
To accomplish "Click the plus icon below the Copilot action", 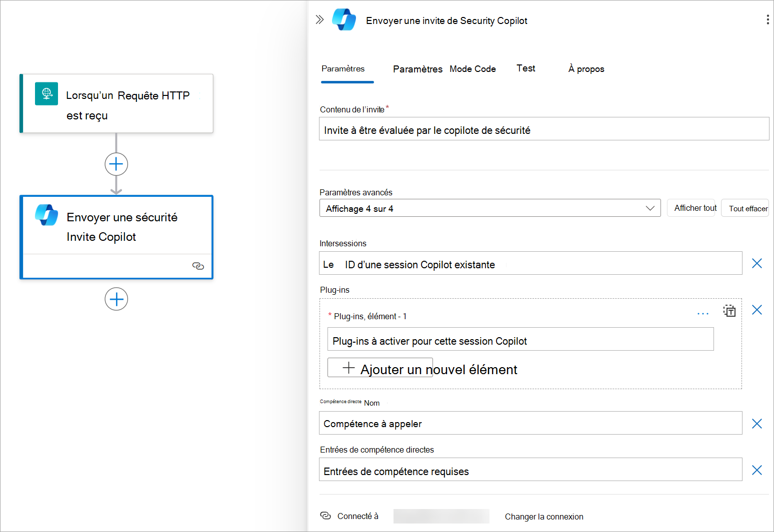I will [116, 299].
